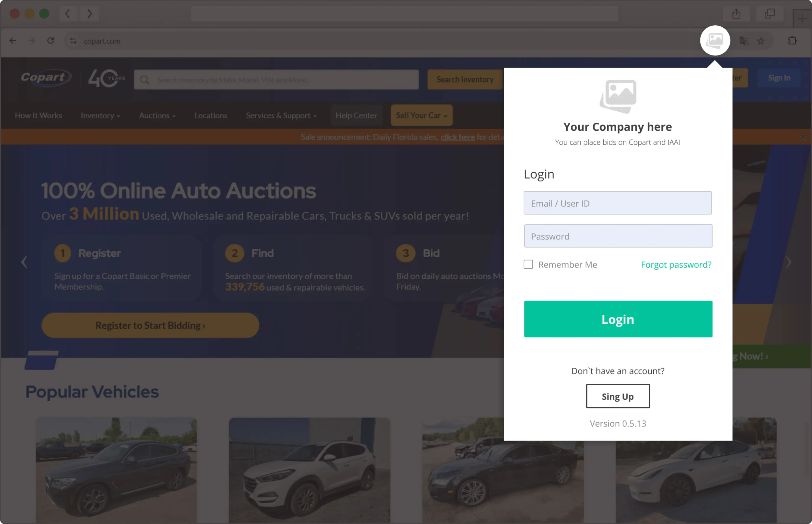The width and height of the screenshot is (812, 524).
Task: Click the browser forward navigation arrow
Action: (31, 40)
